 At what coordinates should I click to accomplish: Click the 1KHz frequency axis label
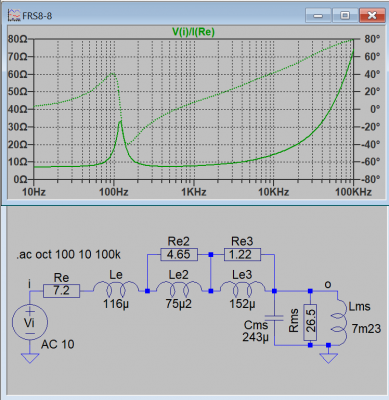[x=194, y=192]
